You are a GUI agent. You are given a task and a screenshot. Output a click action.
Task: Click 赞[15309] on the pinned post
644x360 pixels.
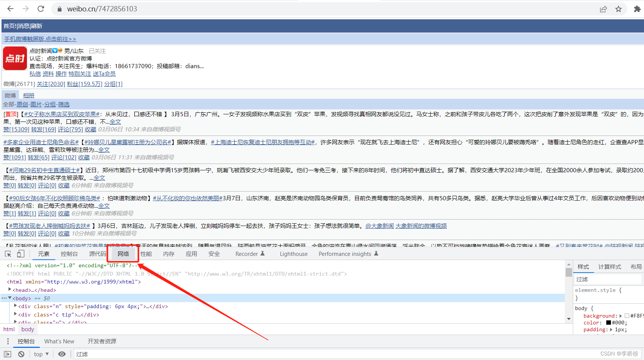16,129
